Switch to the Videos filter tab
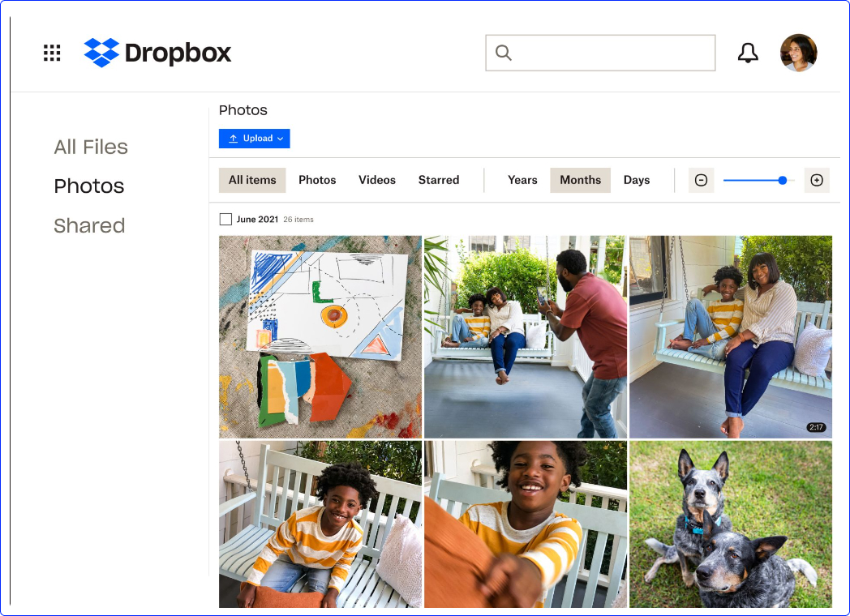The height and width of the screenshot is (616, 850). [377, 181]
